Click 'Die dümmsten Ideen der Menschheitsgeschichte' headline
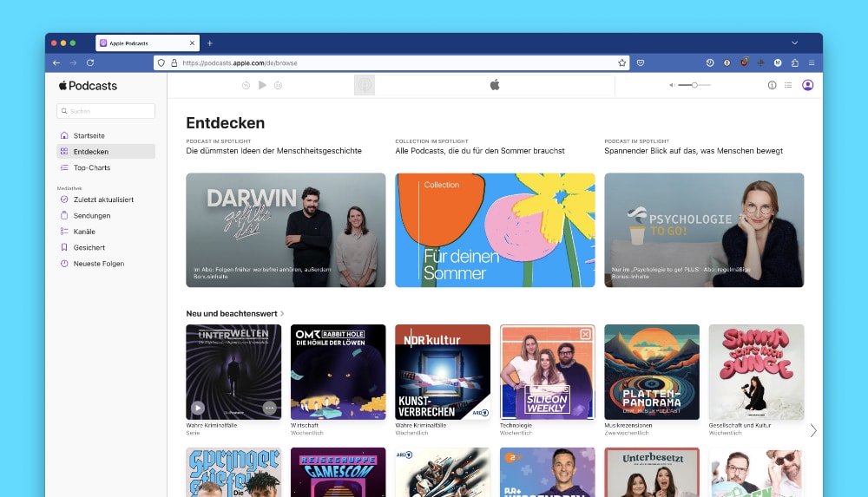 click(274, 151)
